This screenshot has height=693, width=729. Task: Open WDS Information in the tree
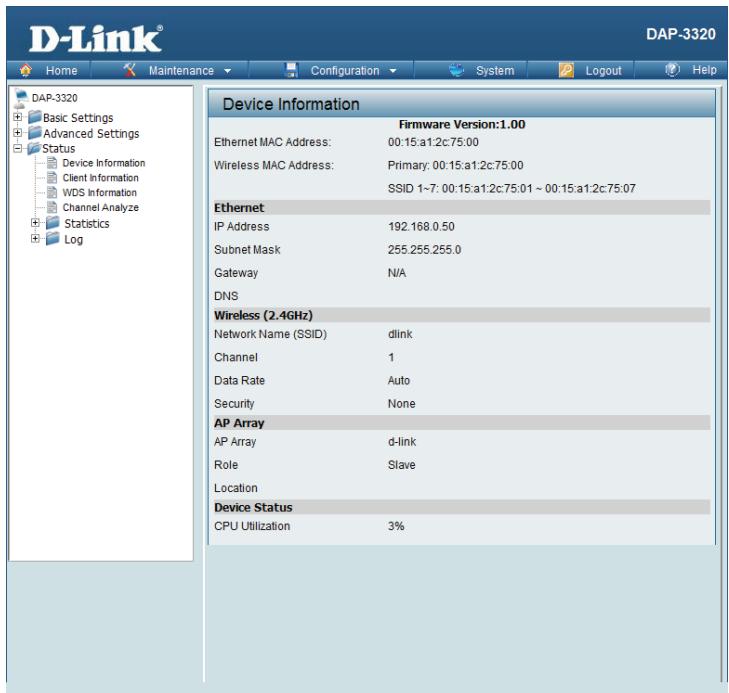[99, 193]
